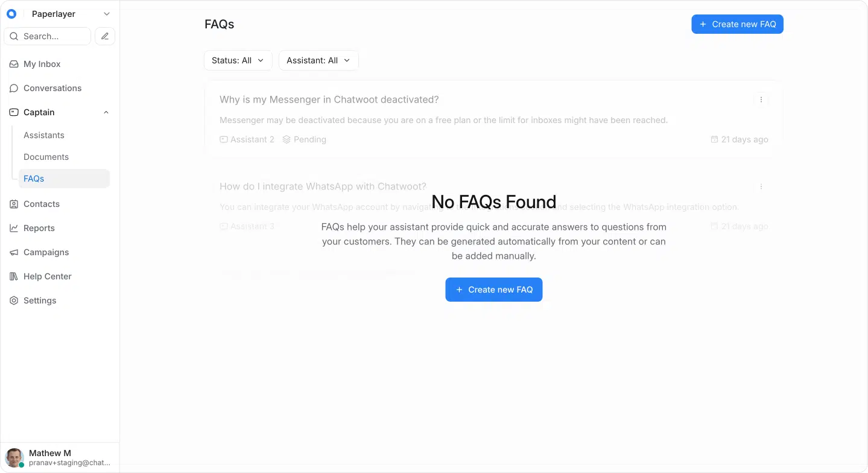Screen dimensions: 868x473
Task: Open the three-dot menu for WhatsApp FAQ
Action: tap(761, 186)
